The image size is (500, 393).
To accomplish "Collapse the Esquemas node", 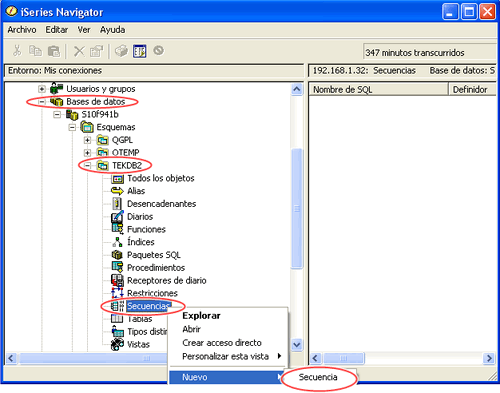I will pos(72,127).
